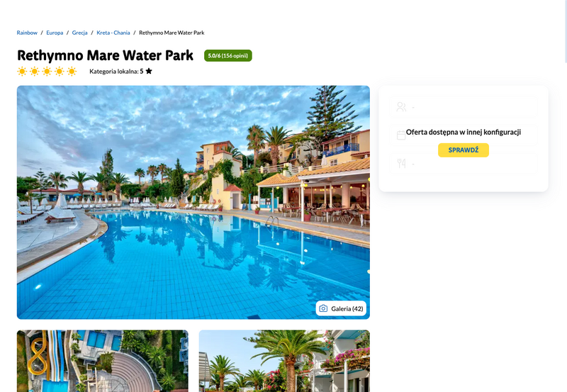Open the palm trees garden thumbnail
The width and height of the screenshot is (567, 392).
284,361
